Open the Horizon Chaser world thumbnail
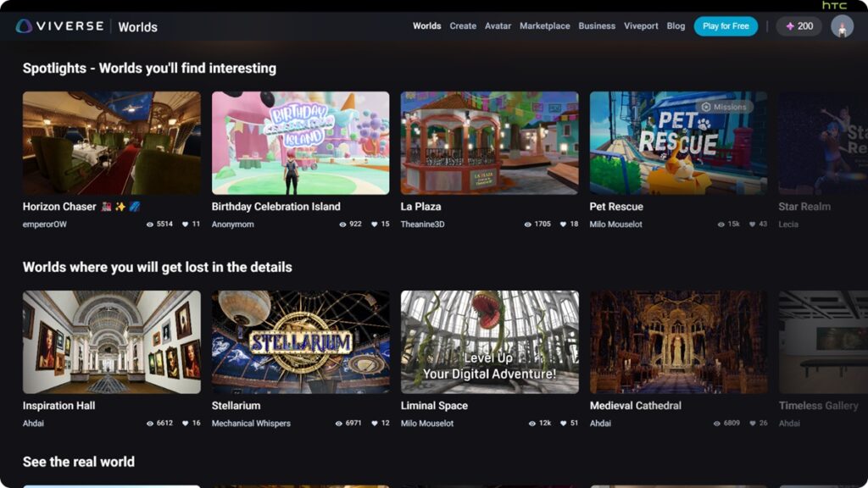The height and width of the screenshot is (488, 868). click(x=112, y=142)
